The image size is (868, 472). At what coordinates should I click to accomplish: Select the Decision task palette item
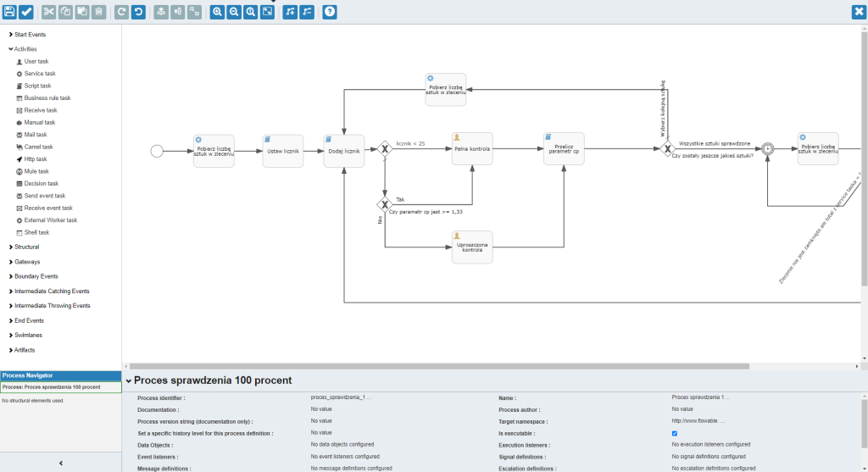tap(37, 184)
